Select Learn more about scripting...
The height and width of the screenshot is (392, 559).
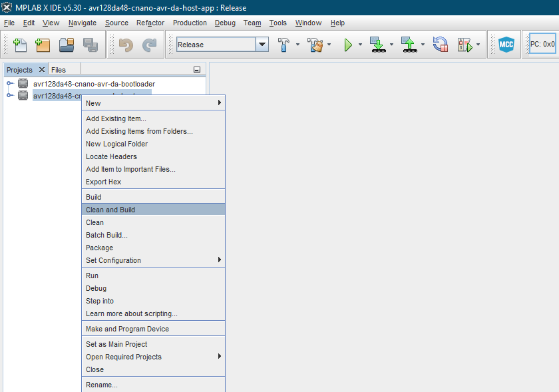coord(154,313)
